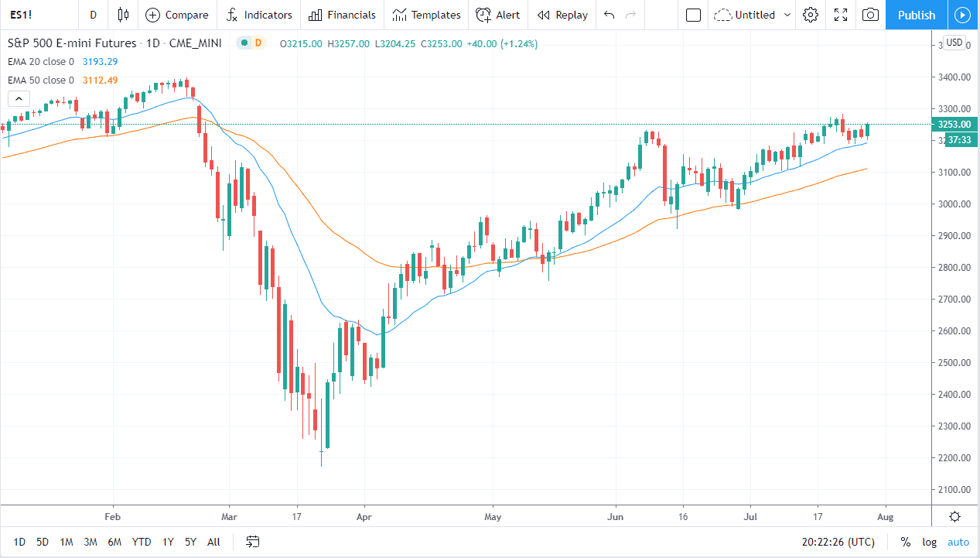
Task: Open the Compare symbol tool
Action: (177, 15)
